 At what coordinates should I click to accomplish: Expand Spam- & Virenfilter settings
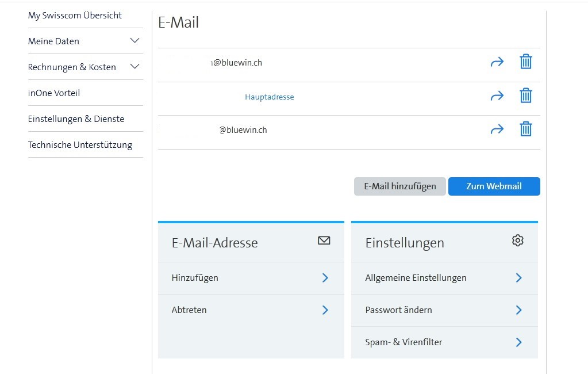[518, 342]
